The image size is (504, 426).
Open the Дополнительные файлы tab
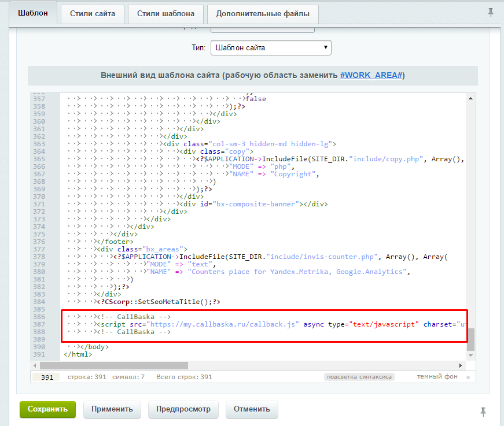coord(263,14)
